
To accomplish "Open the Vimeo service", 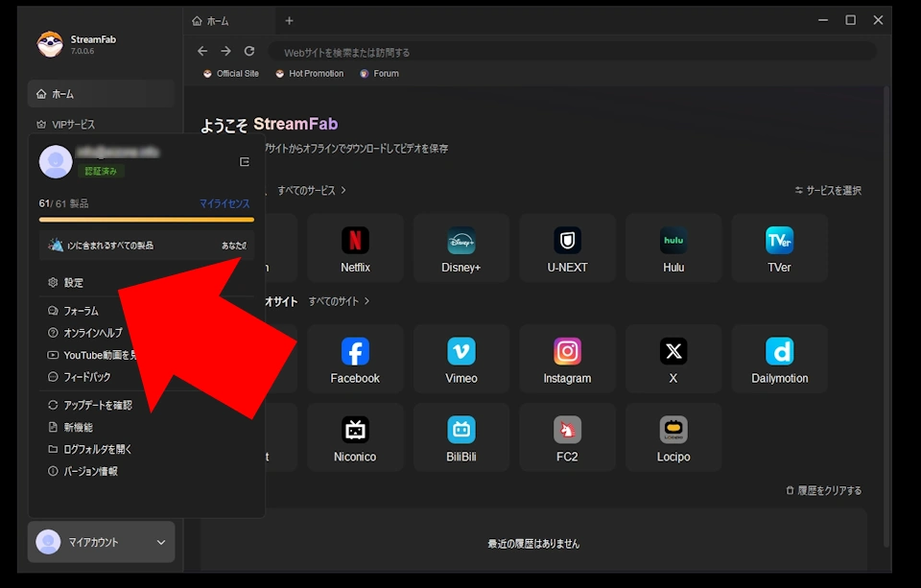I will pos(460,359).
